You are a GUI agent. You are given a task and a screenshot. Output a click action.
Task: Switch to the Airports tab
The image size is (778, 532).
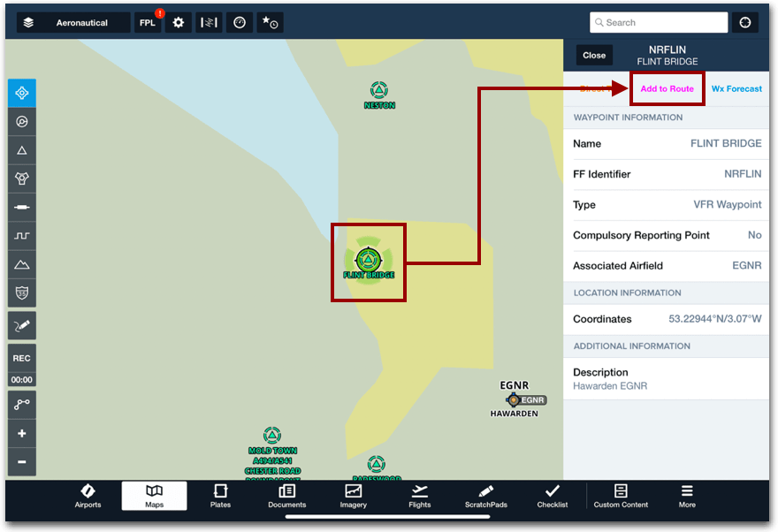click(88, 497)
